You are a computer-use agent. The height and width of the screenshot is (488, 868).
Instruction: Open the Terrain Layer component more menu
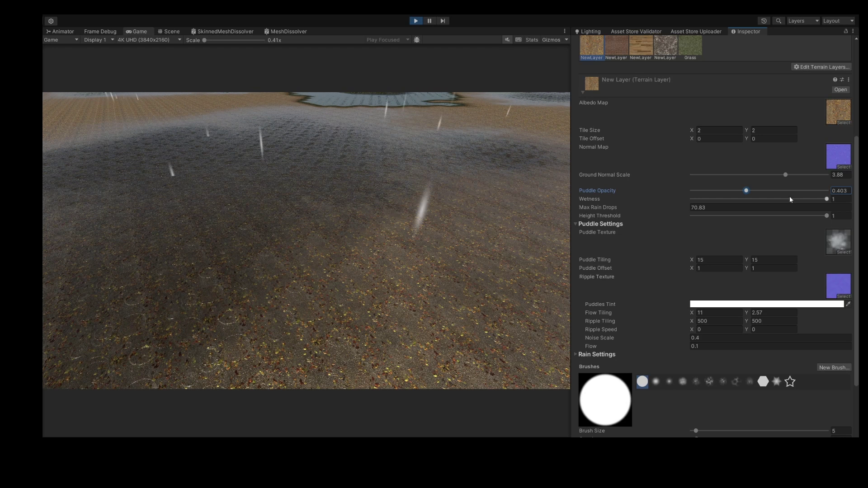[849, 80]
